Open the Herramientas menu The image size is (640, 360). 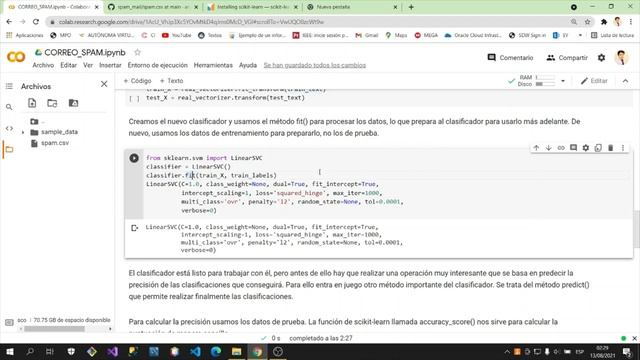[213, 65]
